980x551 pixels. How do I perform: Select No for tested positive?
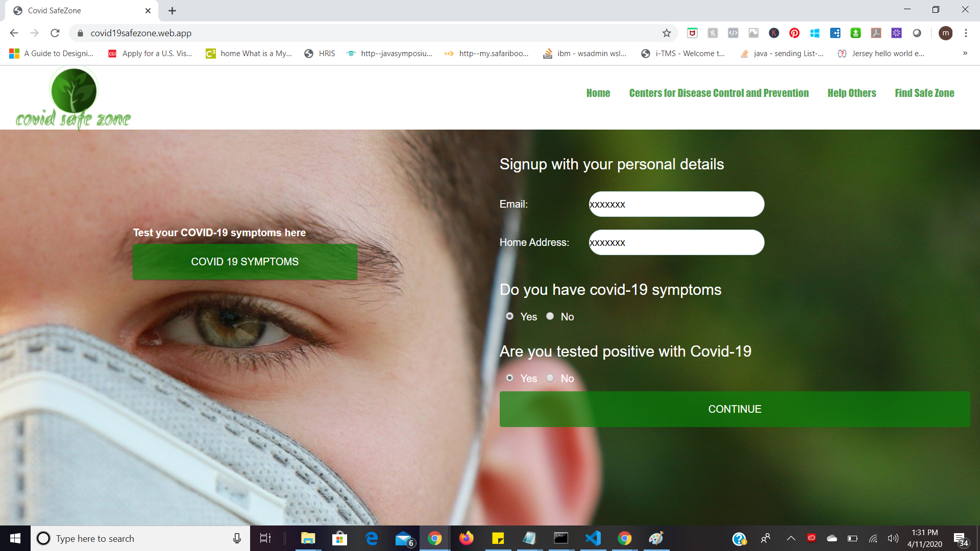point(550,378)
